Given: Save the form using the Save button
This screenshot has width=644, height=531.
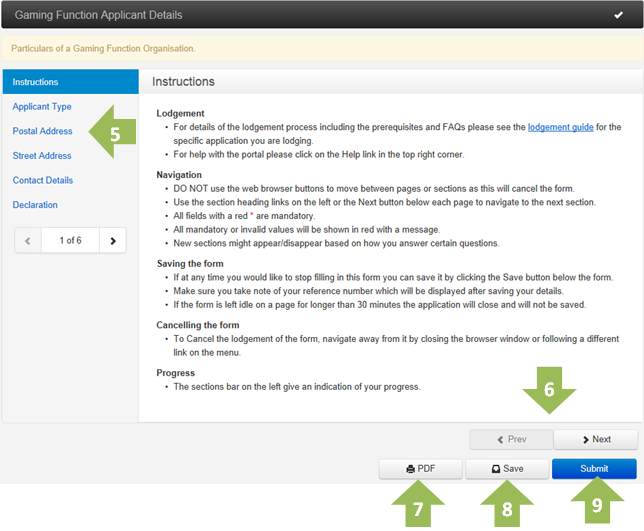Looking at the screenshot, I should pyautogui.click(x=507, y=469).
